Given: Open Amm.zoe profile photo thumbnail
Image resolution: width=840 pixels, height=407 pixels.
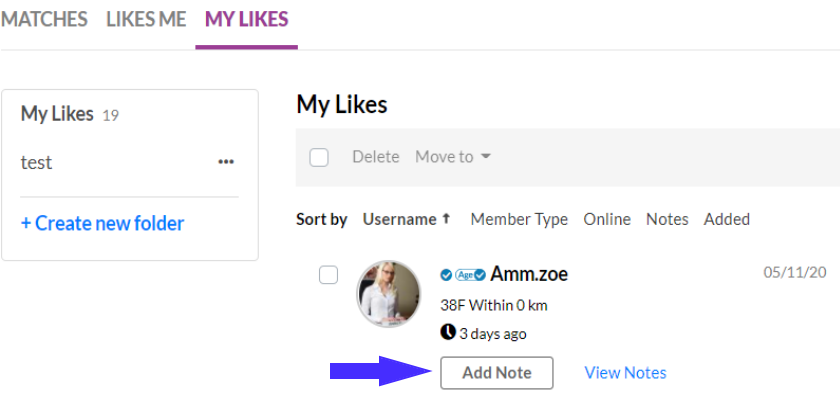Looking at the screenshot, I should coord(388,294).
